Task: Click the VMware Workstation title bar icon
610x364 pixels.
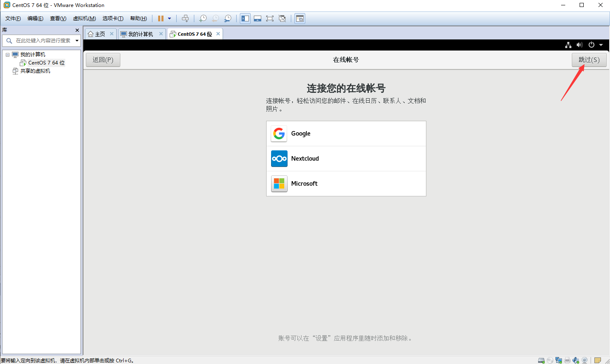Action: (7, 5)
